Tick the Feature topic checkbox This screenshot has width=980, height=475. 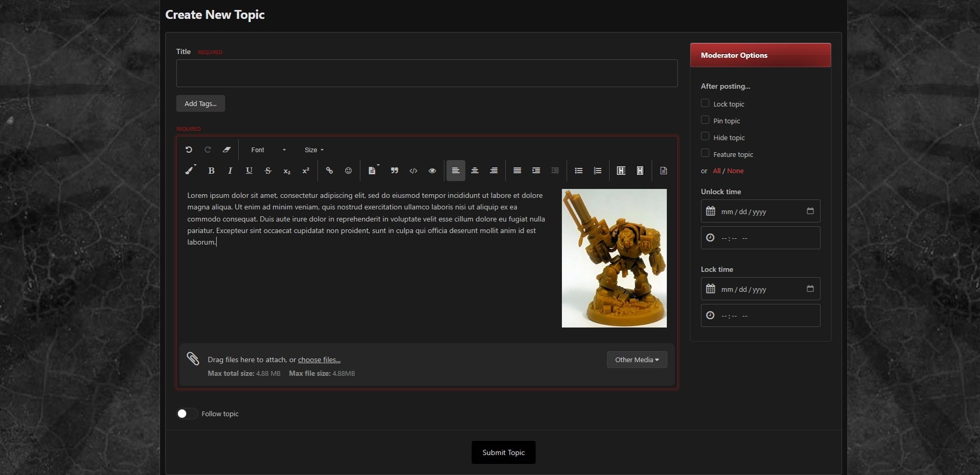point(705,153)
